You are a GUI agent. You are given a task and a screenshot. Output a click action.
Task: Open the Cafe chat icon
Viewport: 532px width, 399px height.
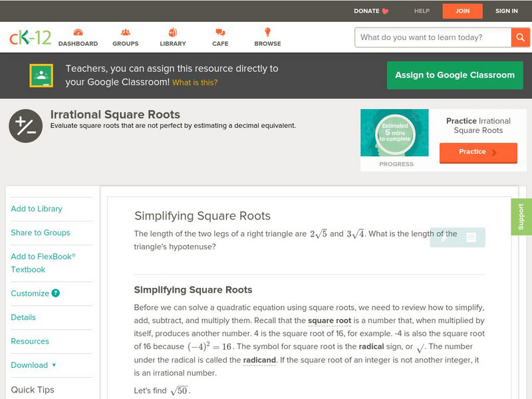point(220,33)
